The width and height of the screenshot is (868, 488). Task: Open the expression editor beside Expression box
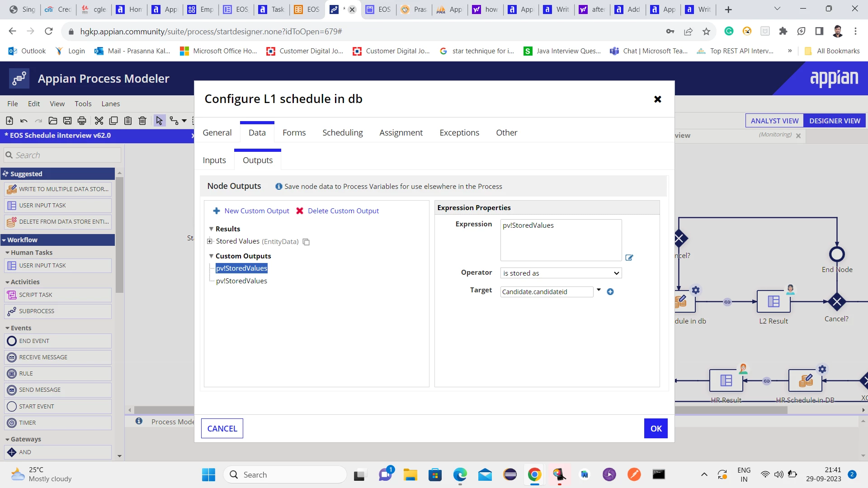(629, 258)
